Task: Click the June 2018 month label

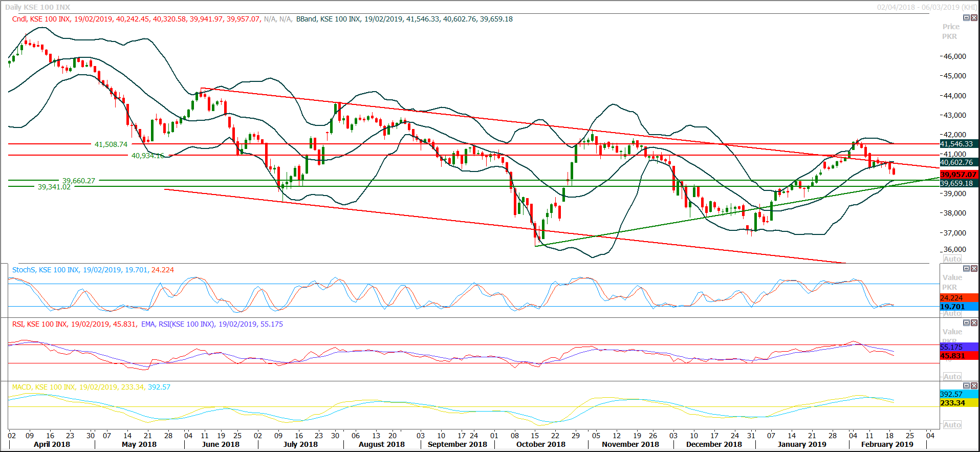Action: 221,444
